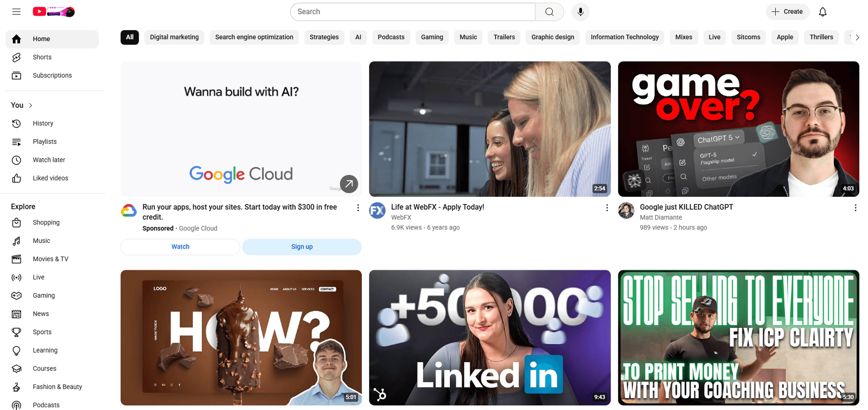Go to Liked videos
The image size is (868, 410).
click(50, 178)
